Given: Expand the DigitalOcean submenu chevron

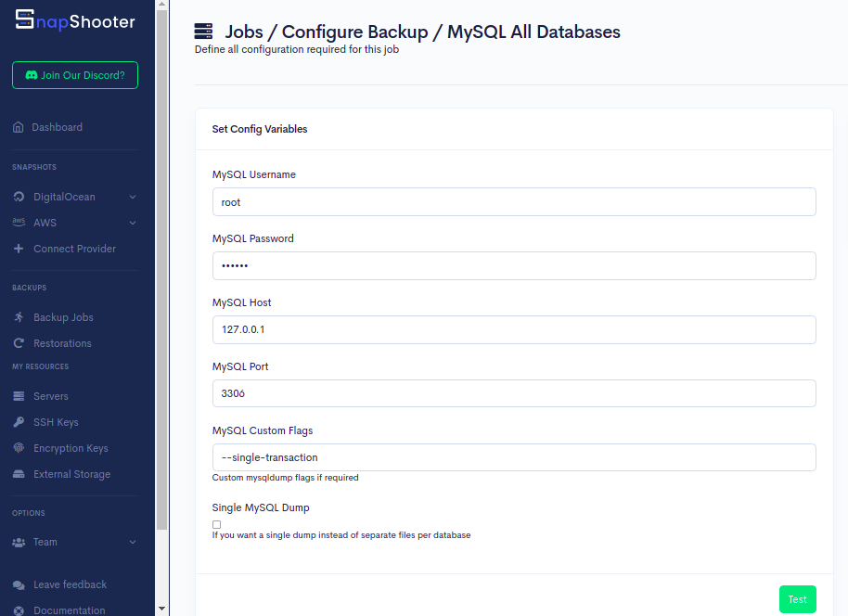Looking at the screenshot, I should tap(133, 197).
